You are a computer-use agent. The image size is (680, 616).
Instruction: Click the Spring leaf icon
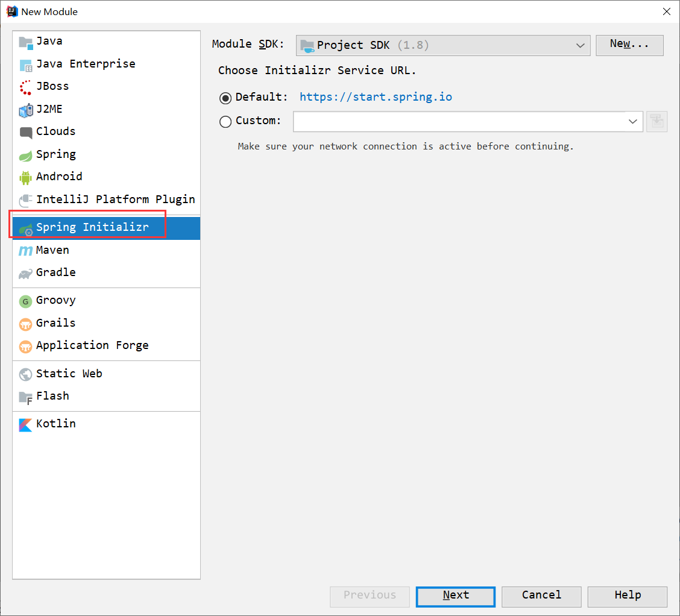25,155
